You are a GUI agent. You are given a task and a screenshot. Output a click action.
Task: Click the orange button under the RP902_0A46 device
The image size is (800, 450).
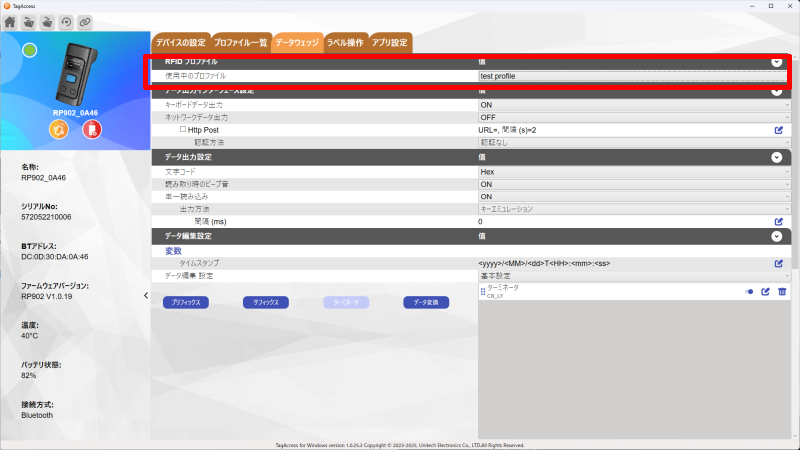pos(59,131)
